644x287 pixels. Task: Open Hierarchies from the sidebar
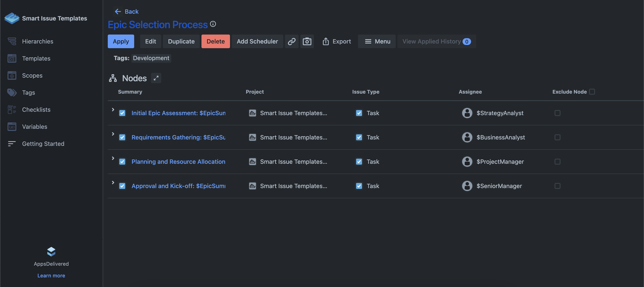[37, 41]
